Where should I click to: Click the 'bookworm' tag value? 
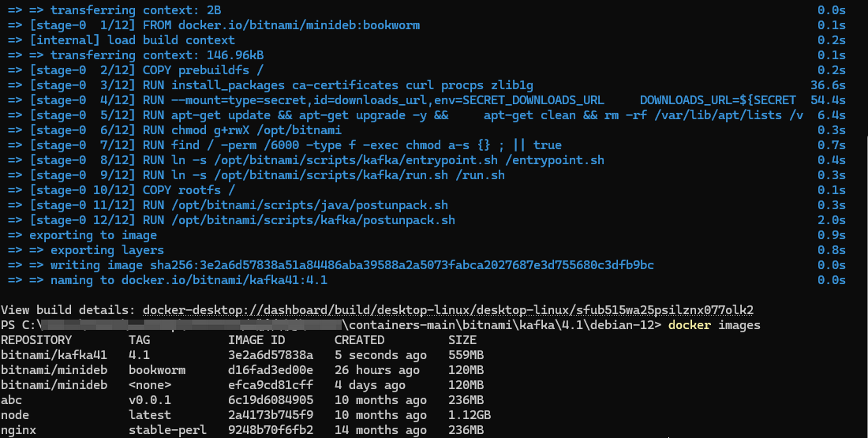click(x=157, y=370)
